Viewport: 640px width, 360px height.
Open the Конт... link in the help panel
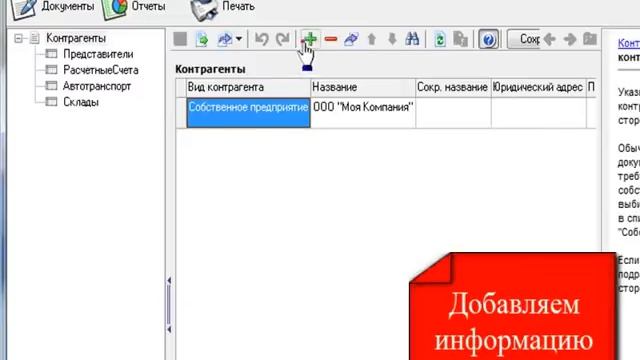629,43
